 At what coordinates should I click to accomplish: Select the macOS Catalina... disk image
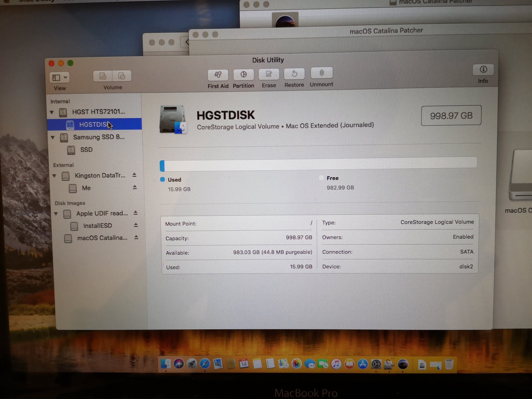(x=102, y=238)
